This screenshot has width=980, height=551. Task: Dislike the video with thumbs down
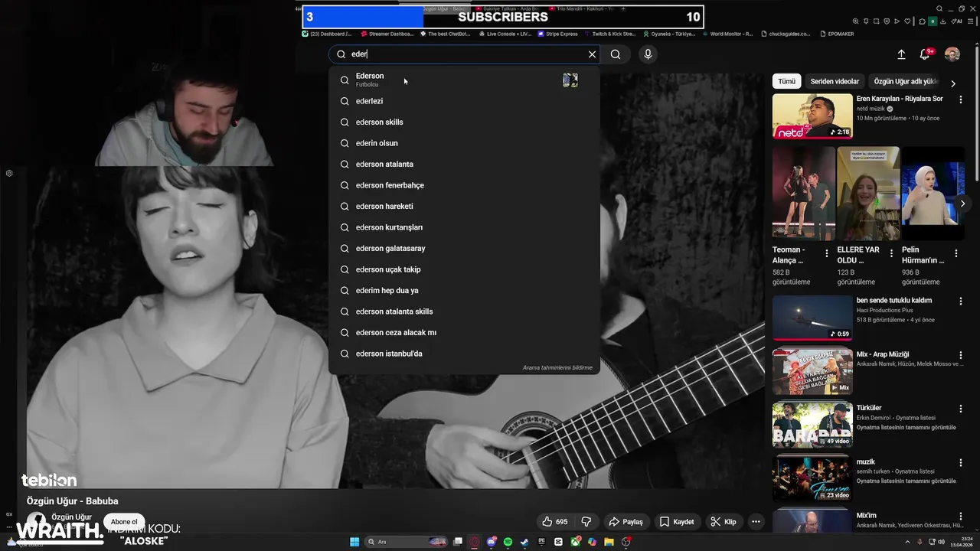tap(586, 522)
